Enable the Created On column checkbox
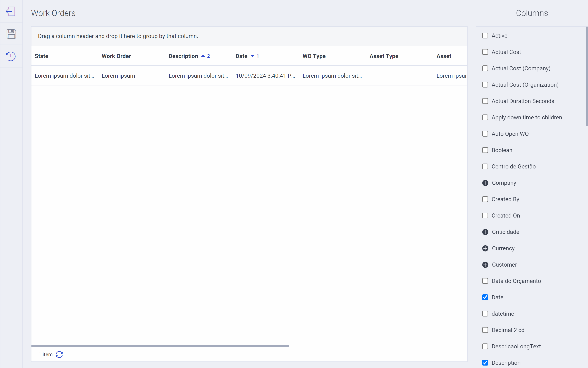 (x=485, y=215)
